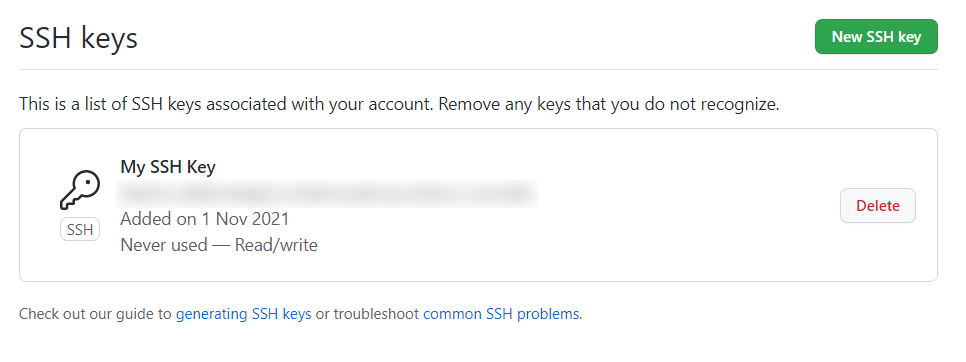Open the common SSH problems link
966x362 pixels.
pos(501,314)
